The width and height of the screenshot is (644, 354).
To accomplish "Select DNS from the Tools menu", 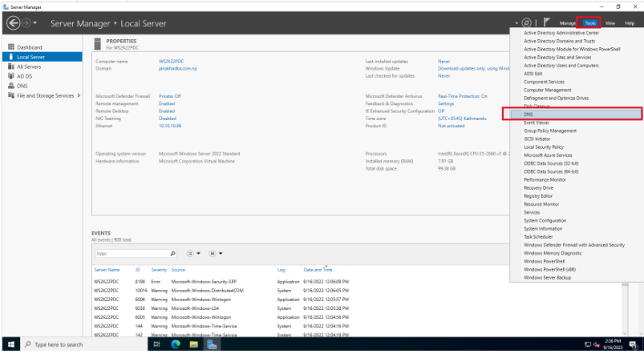I will (529, 115).
